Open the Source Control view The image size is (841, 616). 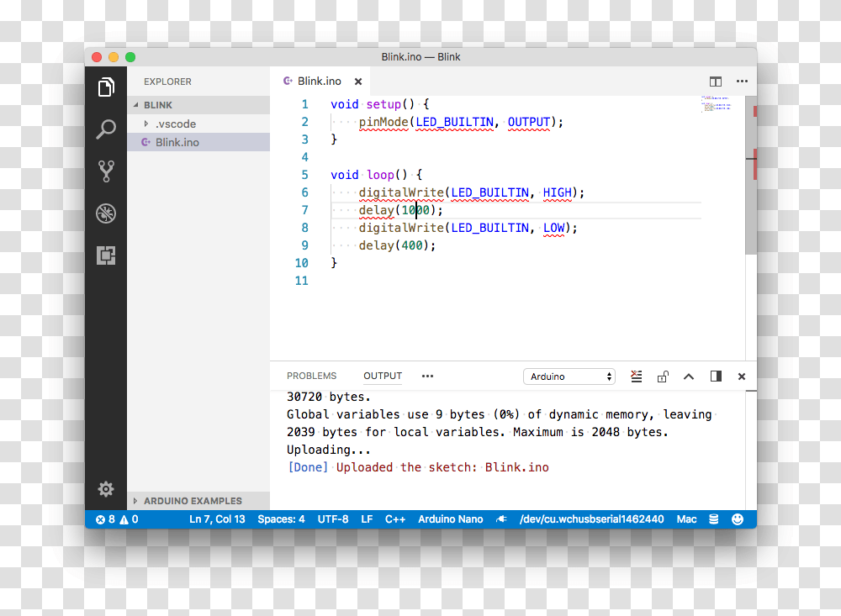click(106, 171)
